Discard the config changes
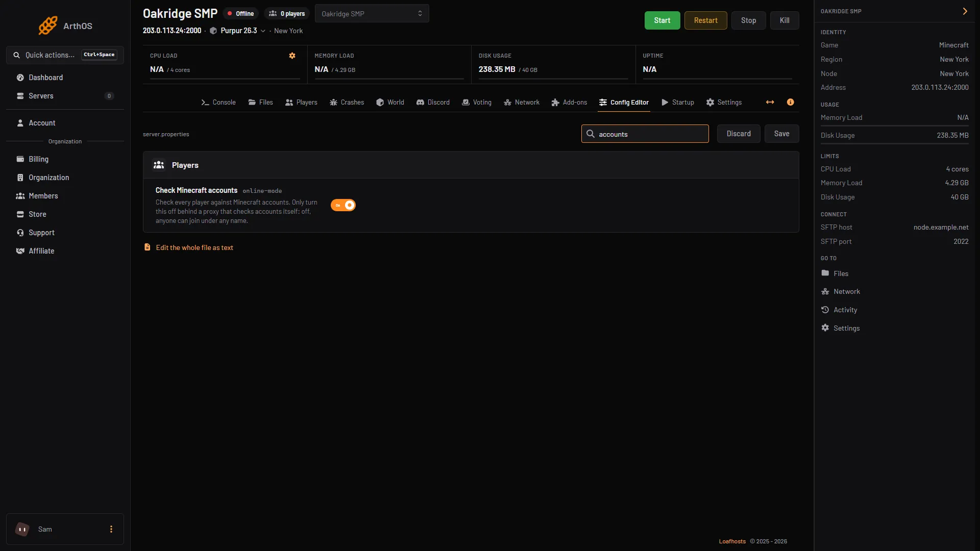 (739, 134)
